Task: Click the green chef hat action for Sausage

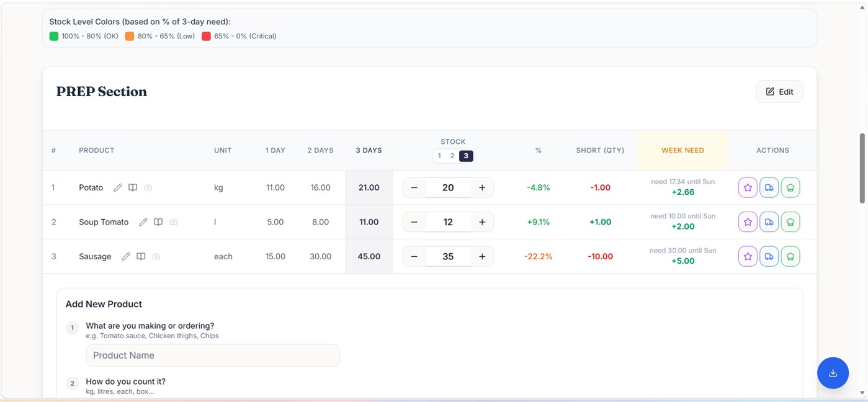Action: pos(790,256)
